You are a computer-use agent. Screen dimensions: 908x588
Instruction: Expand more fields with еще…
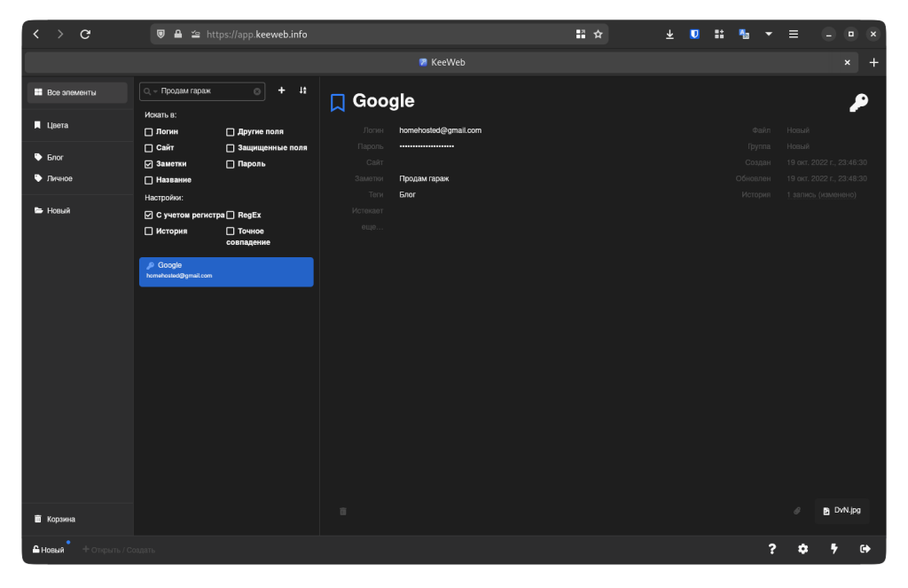pyautogui.click(x=372, y=227)
